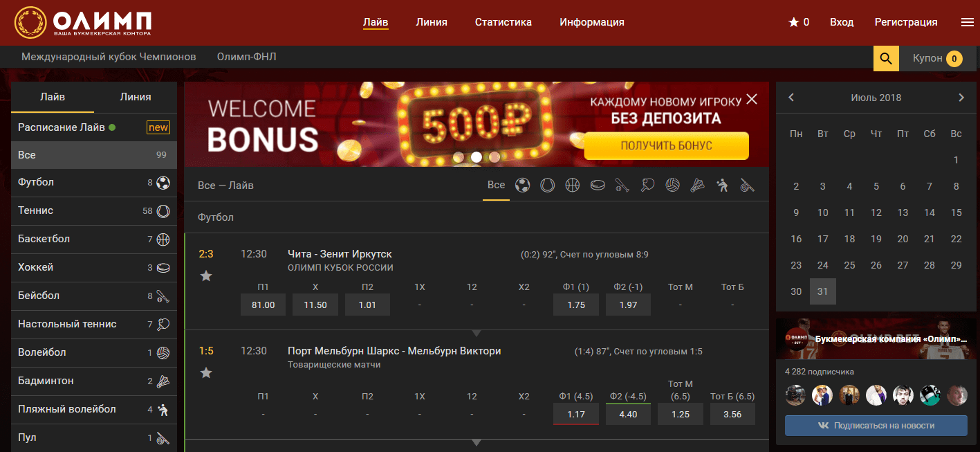Pick the 81.00 odds for П1
Image resolution: width=980 pixels, height=452 pixels.
click(263, 305)
